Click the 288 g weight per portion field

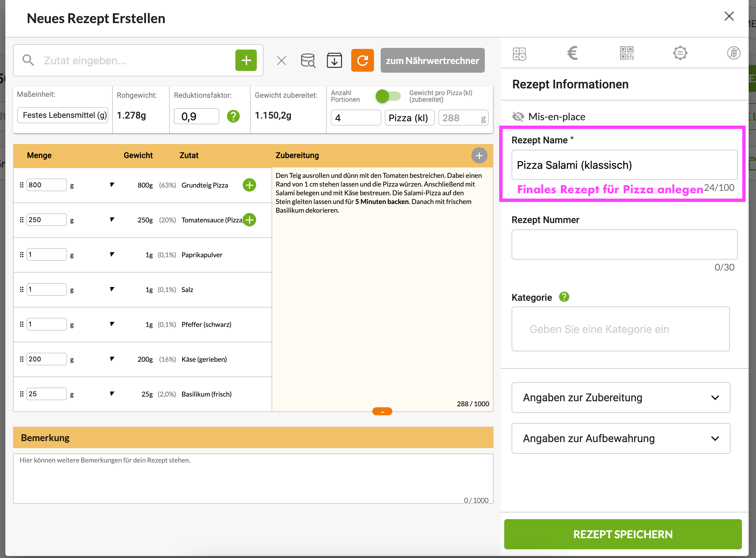pos(463,118)
